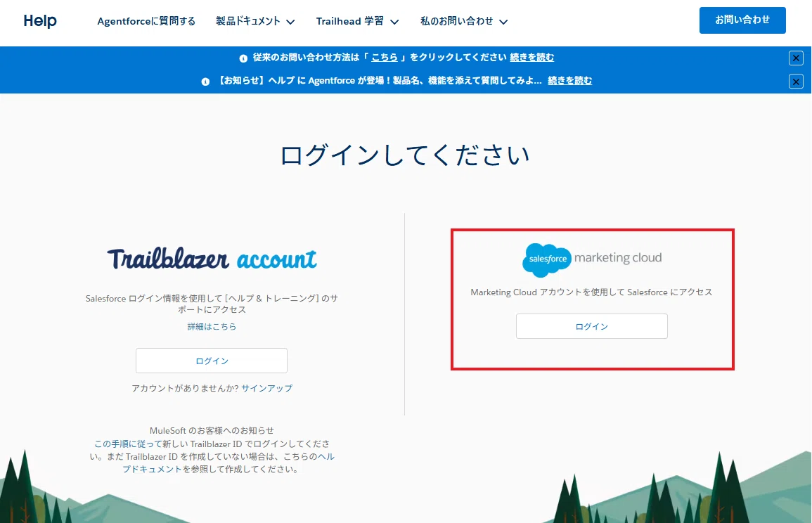
Task: Click the Salesforce marketing cloud logo
Action: pyautogui.click(x=592, y=259)
